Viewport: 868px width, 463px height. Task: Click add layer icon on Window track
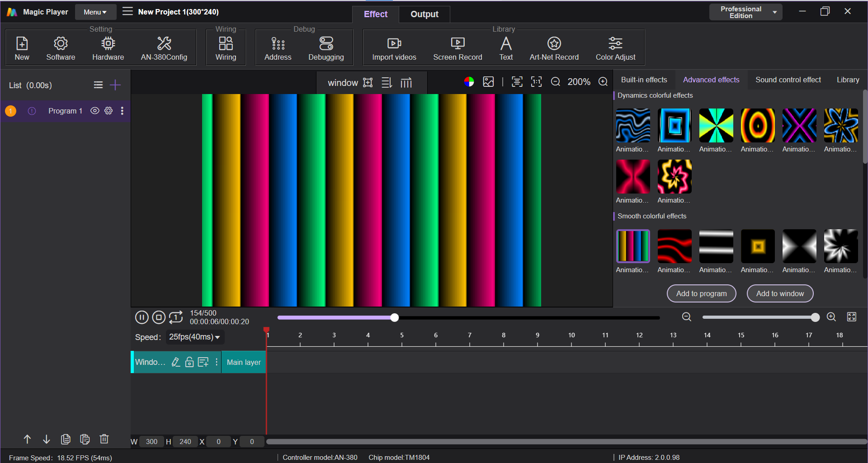tap(203, 362)
